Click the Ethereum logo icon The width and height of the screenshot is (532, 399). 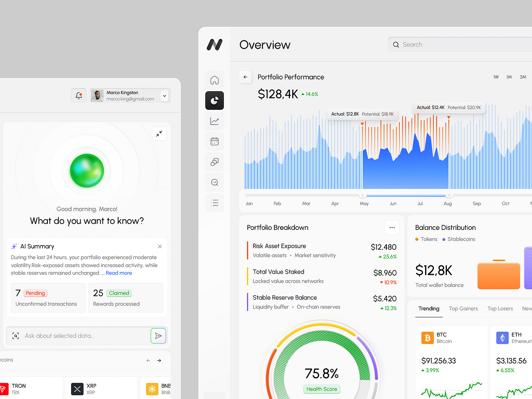coord(502,338)
